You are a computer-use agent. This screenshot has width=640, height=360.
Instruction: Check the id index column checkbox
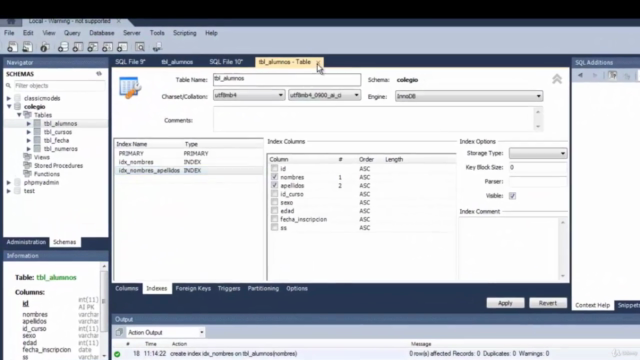click(x=274, y=168)
